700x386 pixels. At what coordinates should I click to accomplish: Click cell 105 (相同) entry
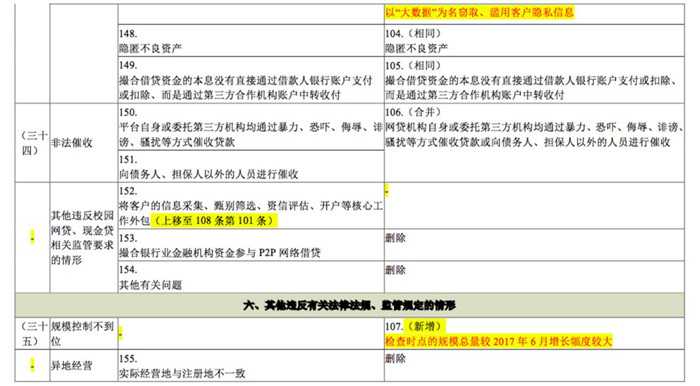(534, 80)
